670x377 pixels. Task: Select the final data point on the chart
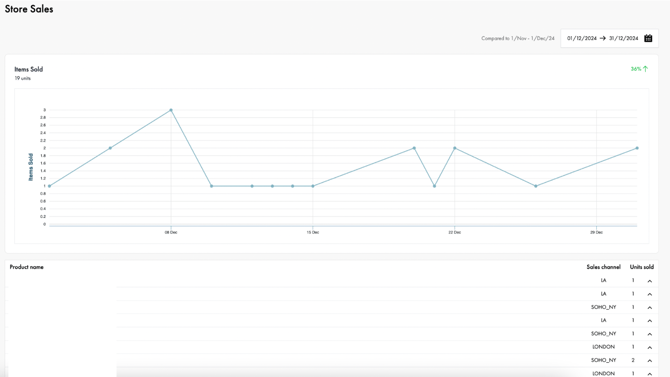click(637, 148)
